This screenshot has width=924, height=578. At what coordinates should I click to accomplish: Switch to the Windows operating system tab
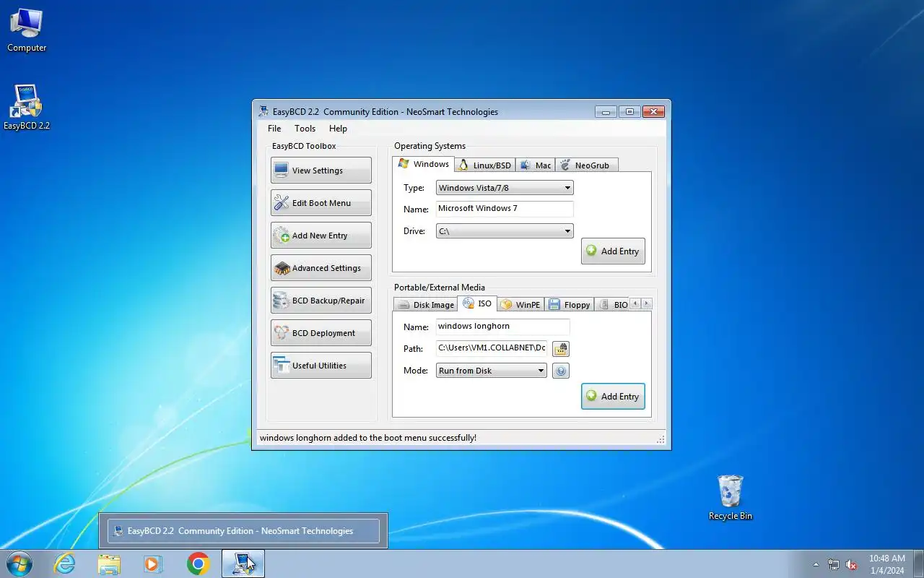[x=424, y=164]
